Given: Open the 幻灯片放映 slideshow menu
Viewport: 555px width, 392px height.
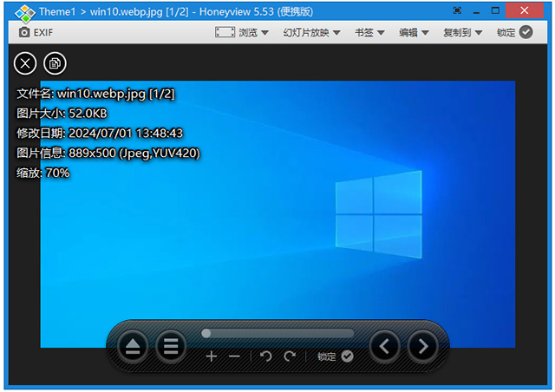Looking at the screenshot, I should (311, 33).
